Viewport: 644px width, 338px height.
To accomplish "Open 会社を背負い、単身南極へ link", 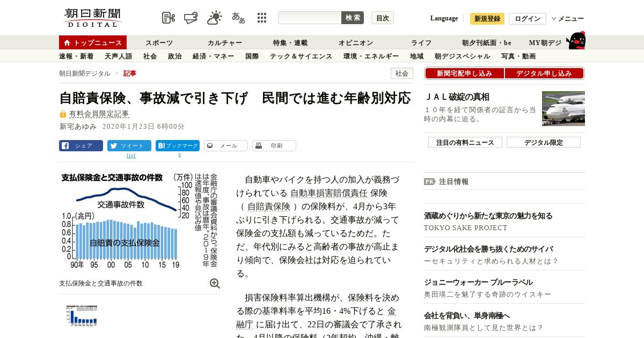I will [467, 315].
